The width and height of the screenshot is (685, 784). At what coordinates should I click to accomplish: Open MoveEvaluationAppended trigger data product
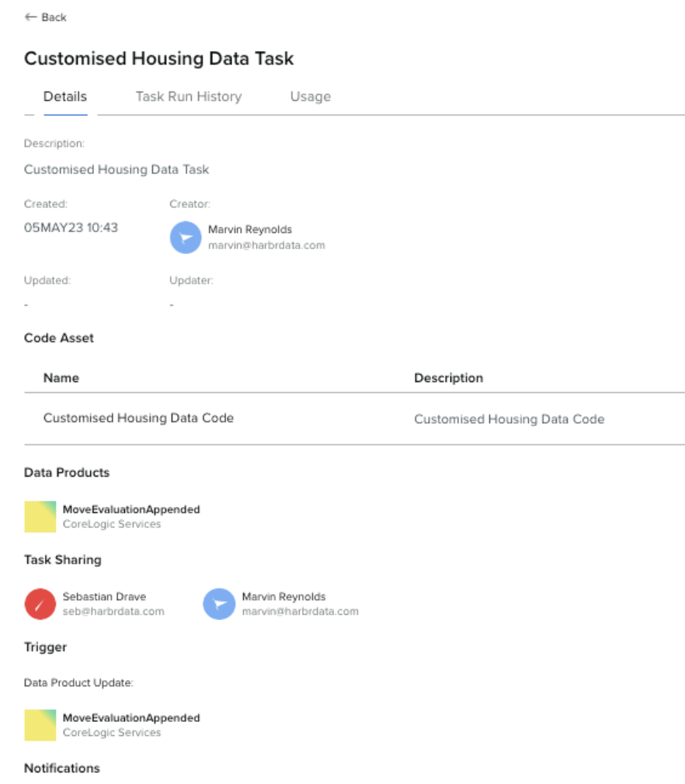(131, 718)
